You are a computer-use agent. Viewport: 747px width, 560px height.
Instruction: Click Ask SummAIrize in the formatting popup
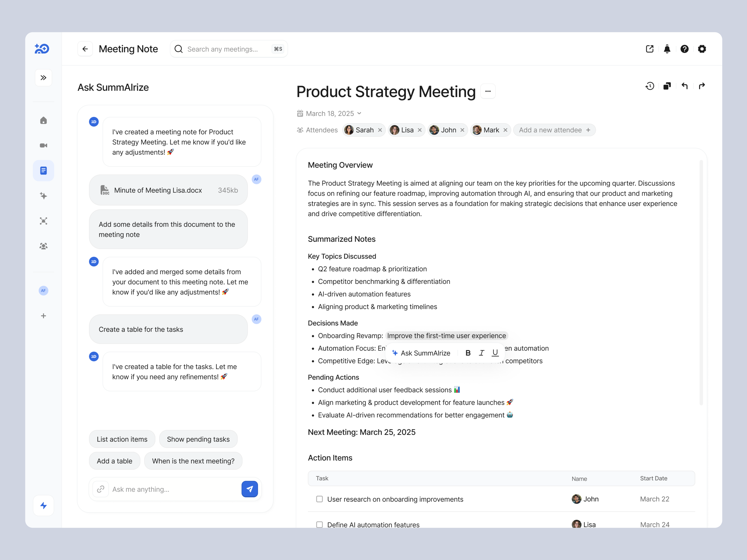click(421, 353)
